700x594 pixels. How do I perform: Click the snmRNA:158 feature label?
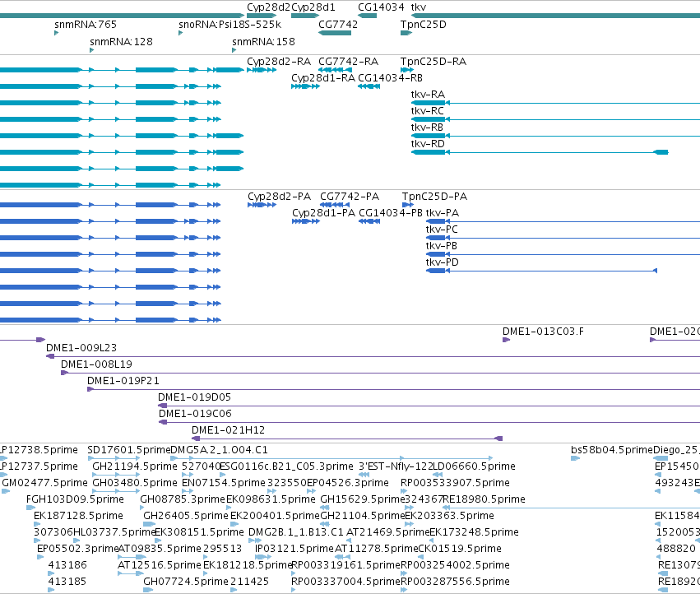tap(263, 42)
